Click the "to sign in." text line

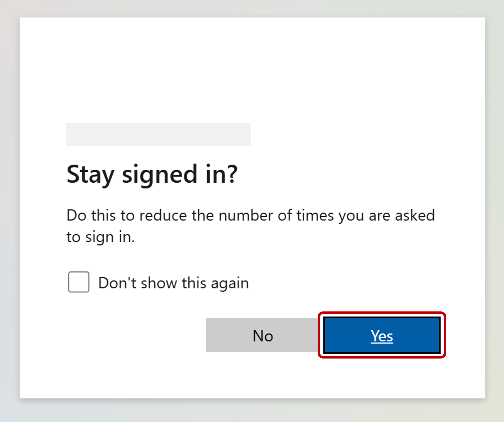coord(100,237)
